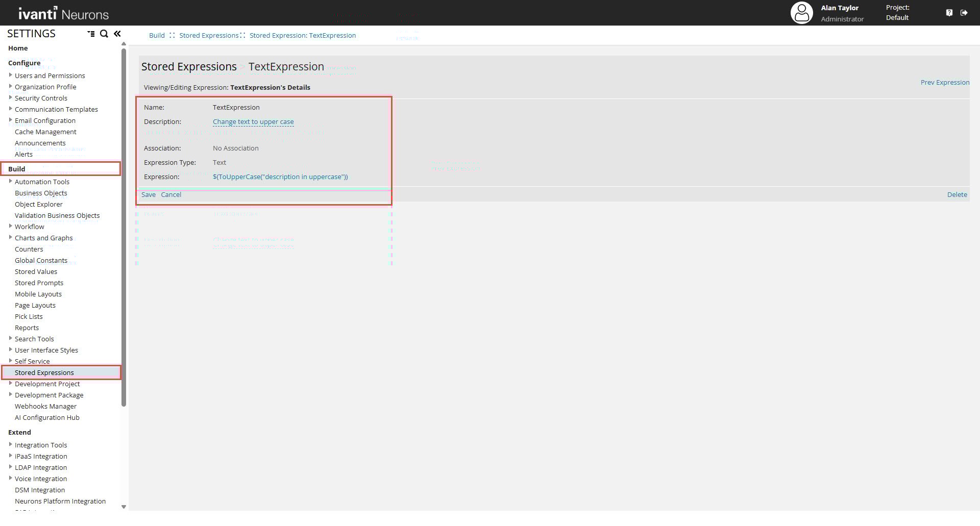
Task: Click the ivanti Neurons logo
Action: (x=63, y=13)
